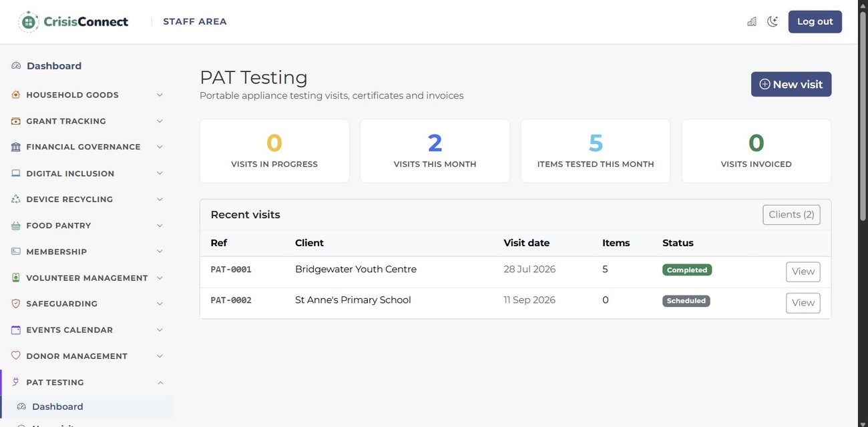Viewport: 868px width, 427px height.
Task: Click the Items column header
Action: [x=616, y=243]
